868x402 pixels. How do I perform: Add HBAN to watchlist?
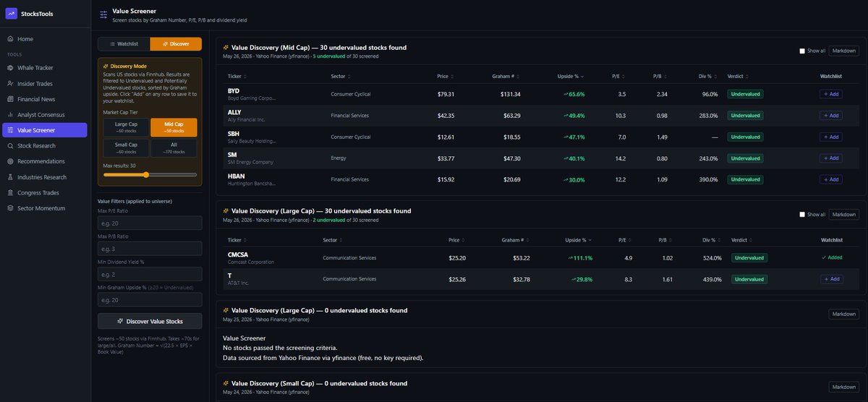click(x=831, y=179)
